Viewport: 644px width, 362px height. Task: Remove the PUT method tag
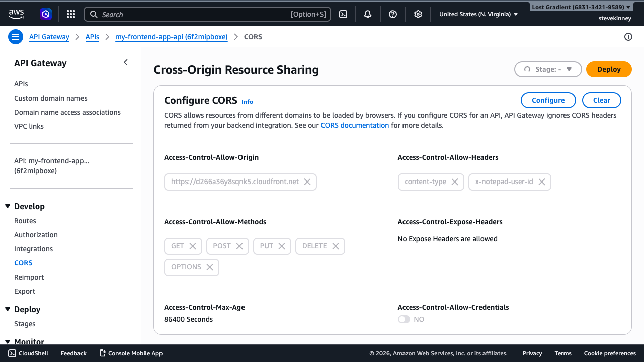click(282, 246)
